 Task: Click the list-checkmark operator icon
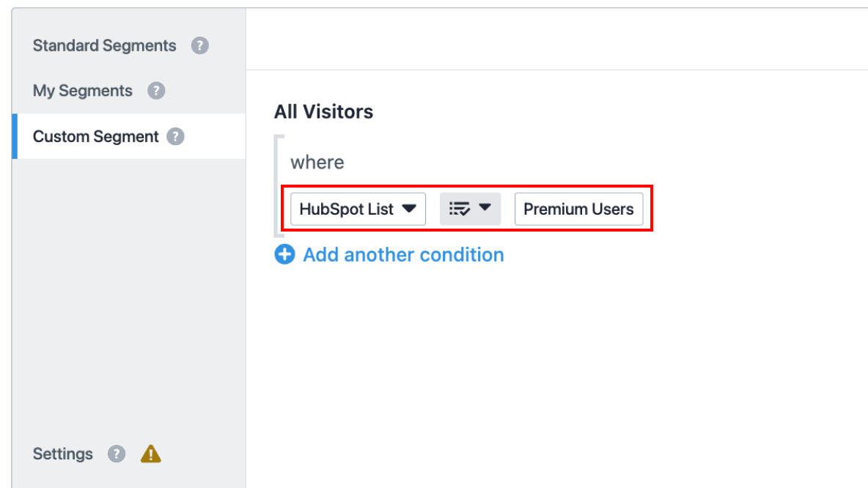(x=460, y=209)
